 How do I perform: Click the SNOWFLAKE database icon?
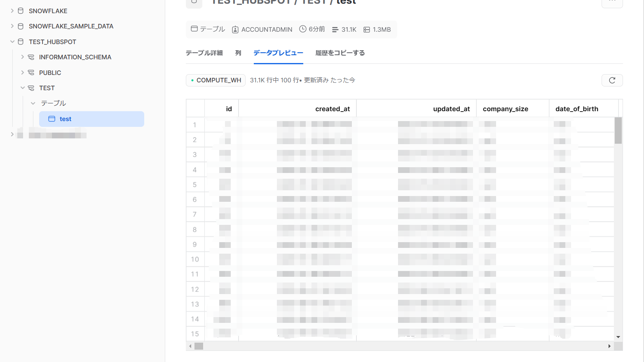point(21,11)
